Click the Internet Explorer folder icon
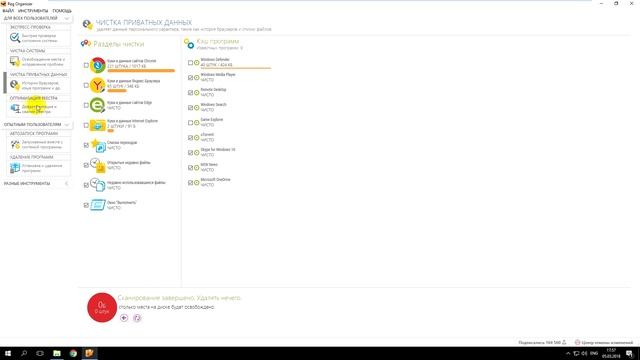 (x=98, y=125)
